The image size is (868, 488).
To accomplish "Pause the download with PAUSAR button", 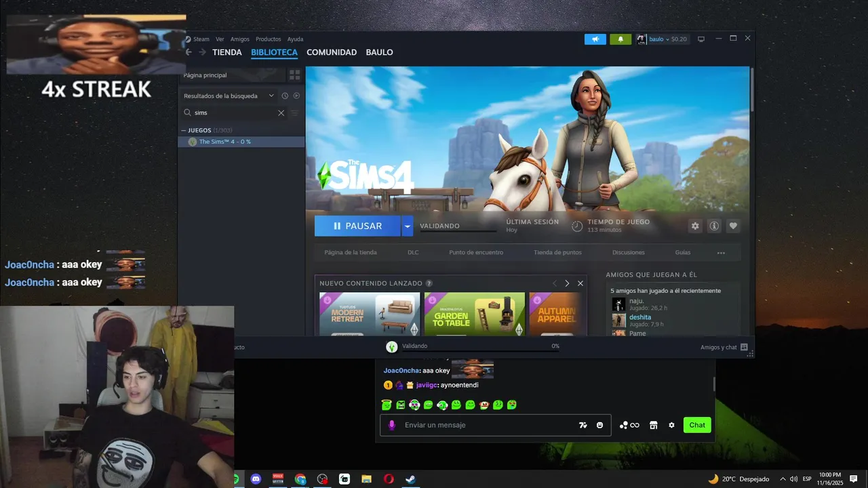I will click(x=358, y=226).
